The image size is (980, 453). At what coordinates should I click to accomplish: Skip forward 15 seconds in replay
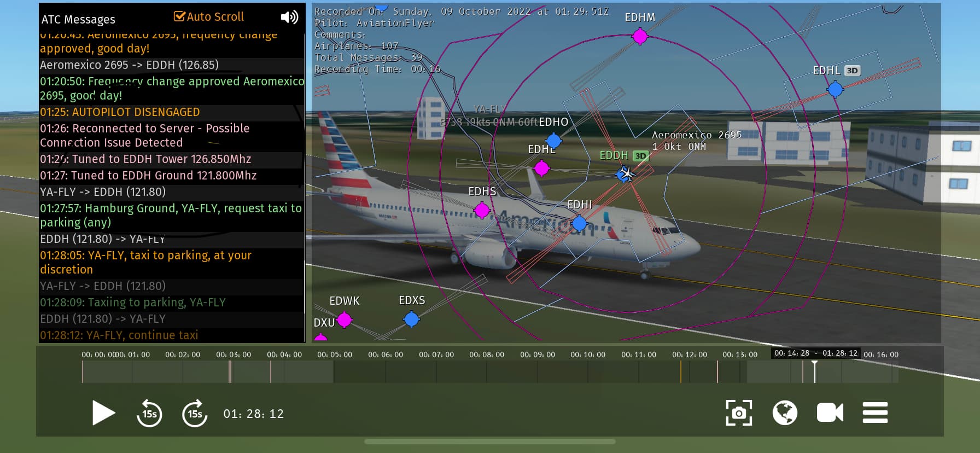(195, 413)
